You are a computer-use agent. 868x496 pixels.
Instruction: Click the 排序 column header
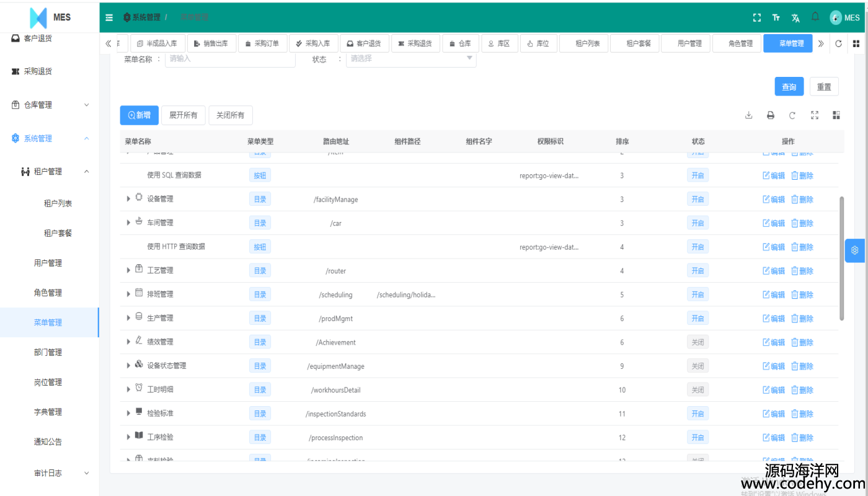tap(622, 141)
